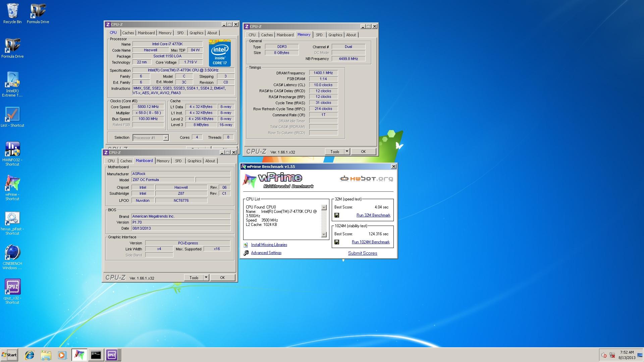Launch wPrime desktop shortcut
Viewport: 644px width, 362px height.
click(x=12, y=188)
